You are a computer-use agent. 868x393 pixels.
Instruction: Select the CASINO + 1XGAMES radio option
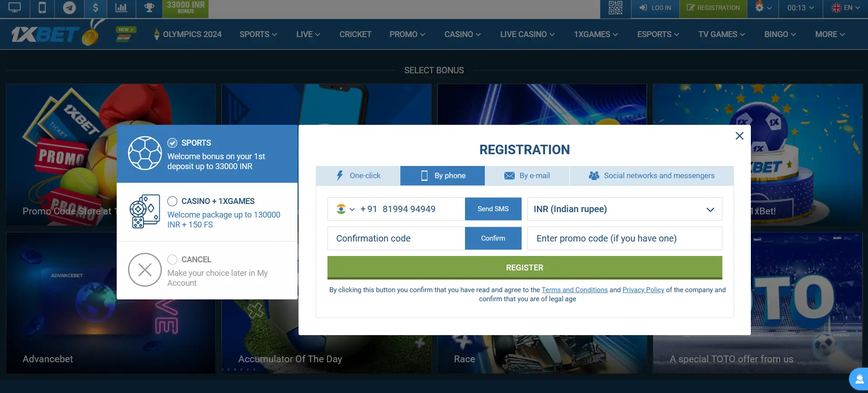[172, 201]
